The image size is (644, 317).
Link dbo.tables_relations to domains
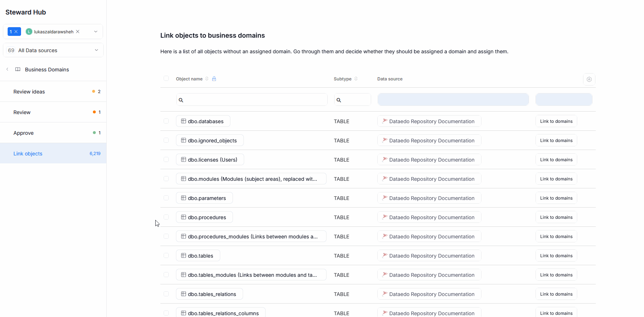click(556, 294)
